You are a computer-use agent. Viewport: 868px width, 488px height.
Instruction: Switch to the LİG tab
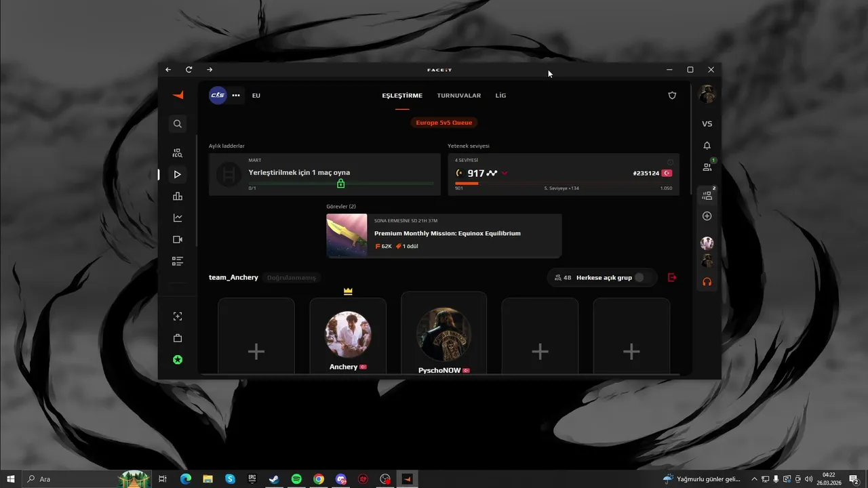(x=500, y=96)
